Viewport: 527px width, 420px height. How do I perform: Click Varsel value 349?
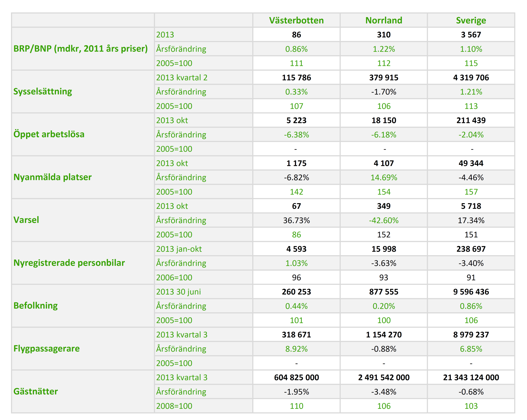tap(384, 206)
